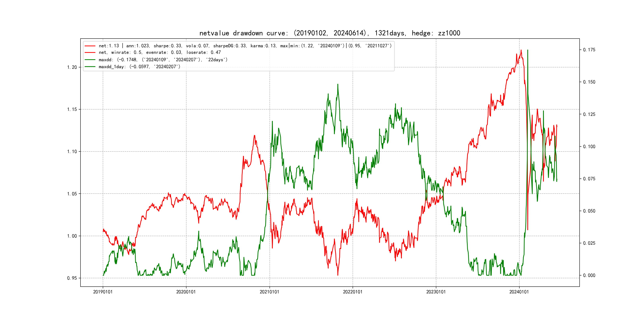Click the maxdd (-0.1748) legend label
The height and width of the screenshot is (322, 644).
point(163,60)
